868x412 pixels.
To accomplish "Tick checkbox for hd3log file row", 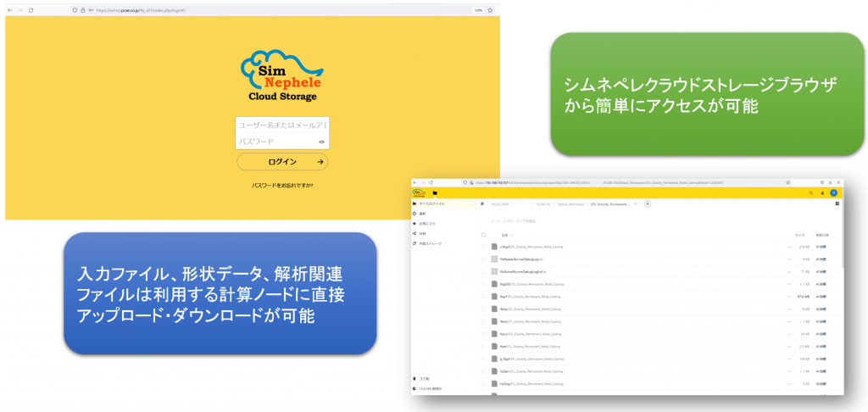I will [x=483, y=383].
